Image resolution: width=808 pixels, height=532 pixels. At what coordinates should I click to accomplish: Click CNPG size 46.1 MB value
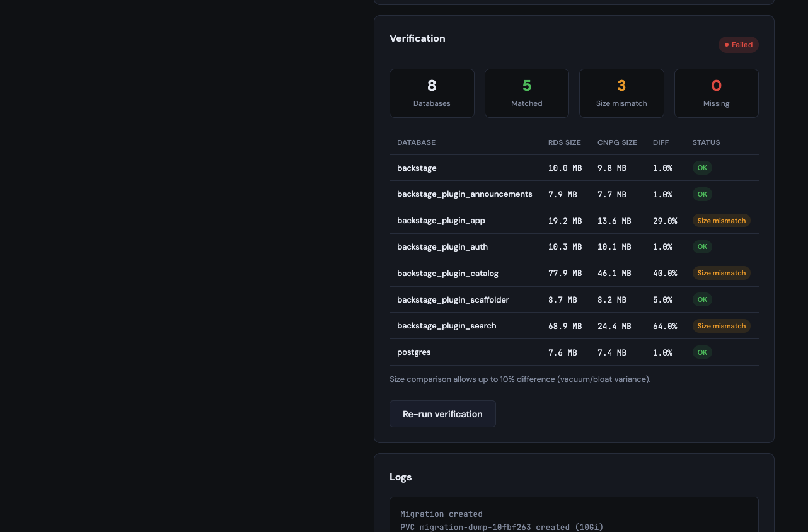click(615, 274)
